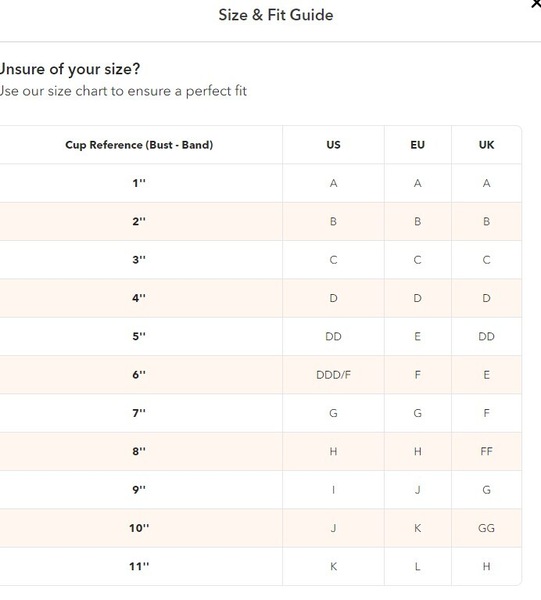
Task: Click the EU K cell for 10''
Action: click(417, 528)
